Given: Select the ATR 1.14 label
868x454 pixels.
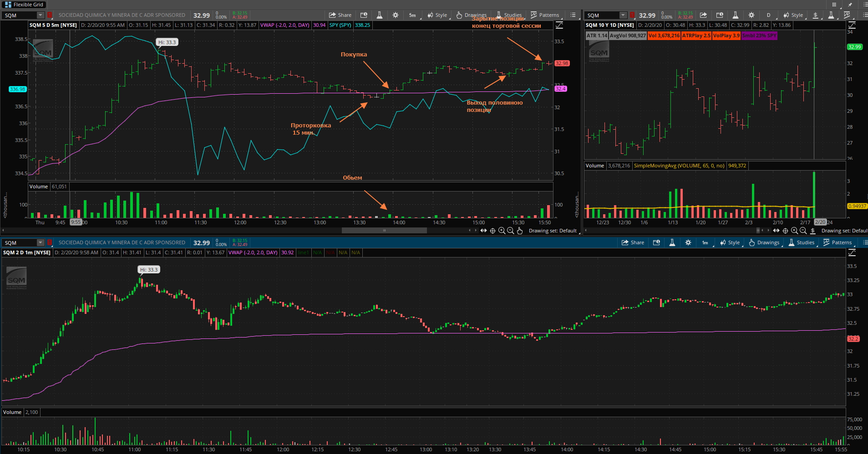Looking at the screenshot, I should (x=597, y=35).
